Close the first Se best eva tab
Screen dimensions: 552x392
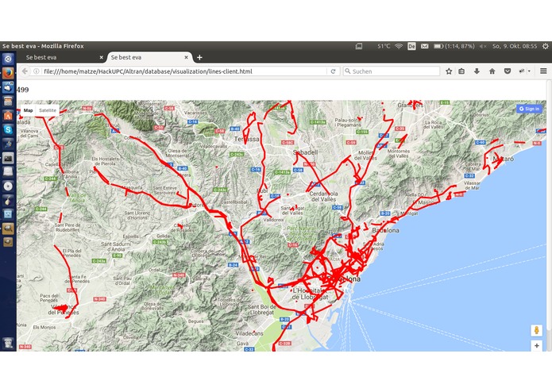pyautogui.click(x=102, y=57)
